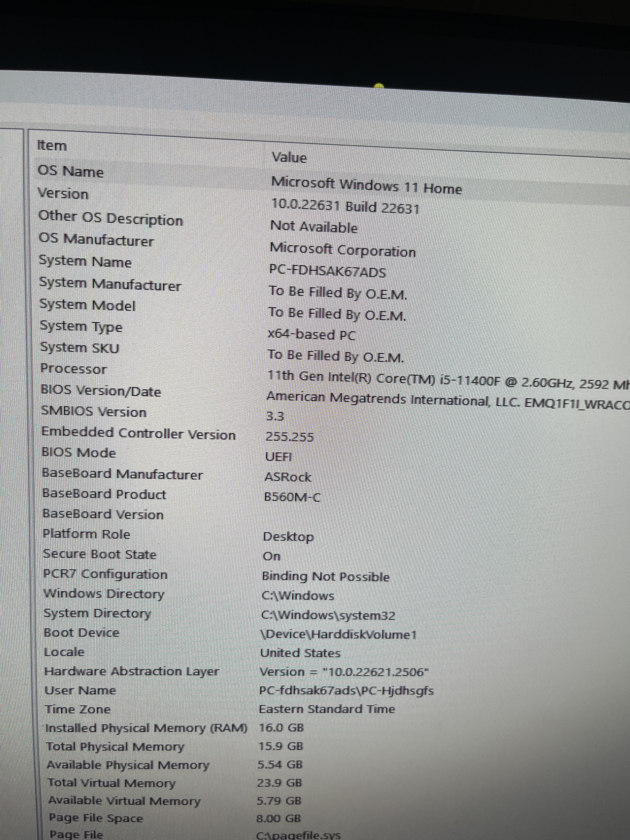Image resolution: width=630 pixels, height=840 pixels.
Task: Select the x64-based PC value
Action: [312, 335]
